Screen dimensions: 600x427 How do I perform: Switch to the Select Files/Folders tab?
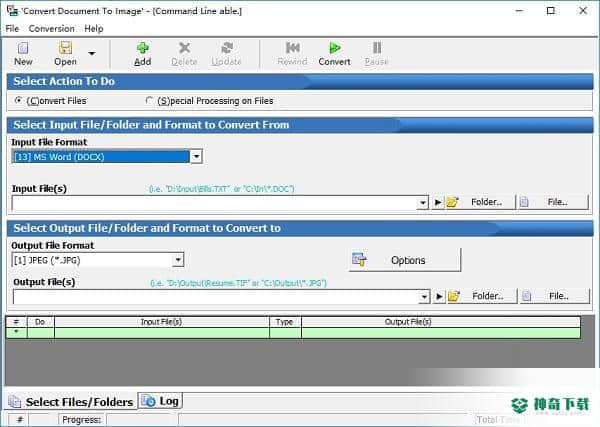(72, 402)
